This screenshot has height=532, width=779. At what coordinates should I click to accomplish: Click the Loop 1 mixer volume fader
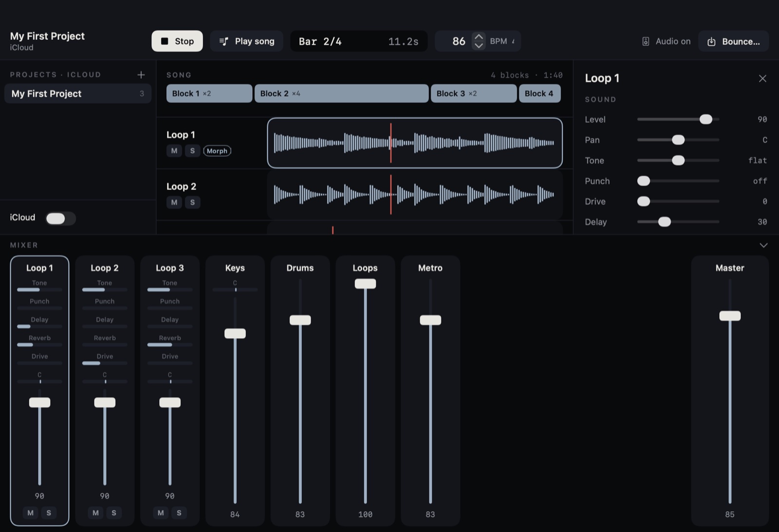click(39, 403)
